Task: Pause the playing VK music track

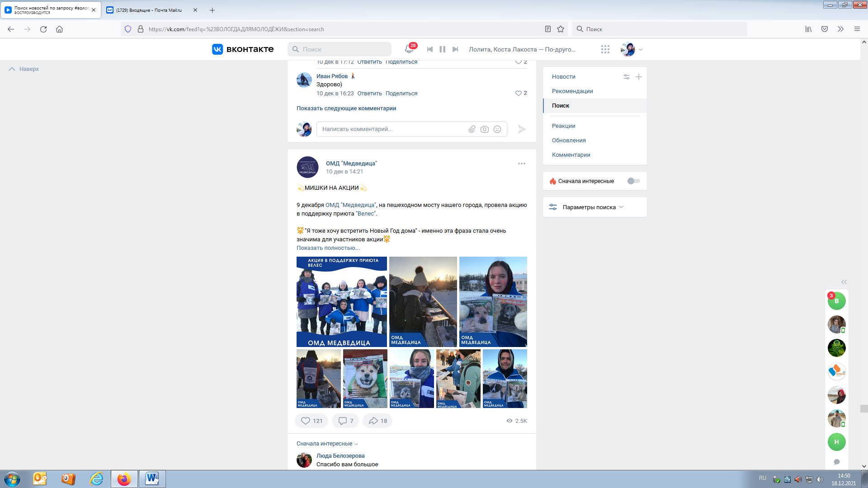Action: pos(443,49)
